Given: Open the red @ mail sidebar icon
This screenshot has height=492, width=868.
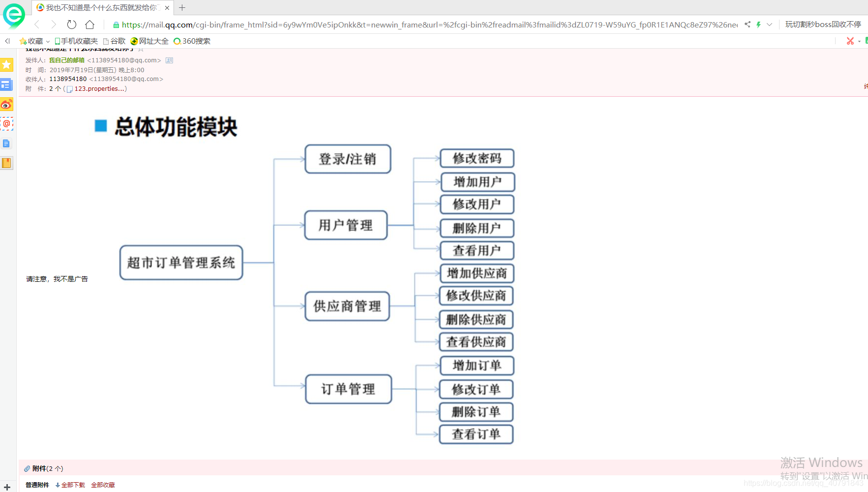Looking at the screenshot, I should pos(6,124).
